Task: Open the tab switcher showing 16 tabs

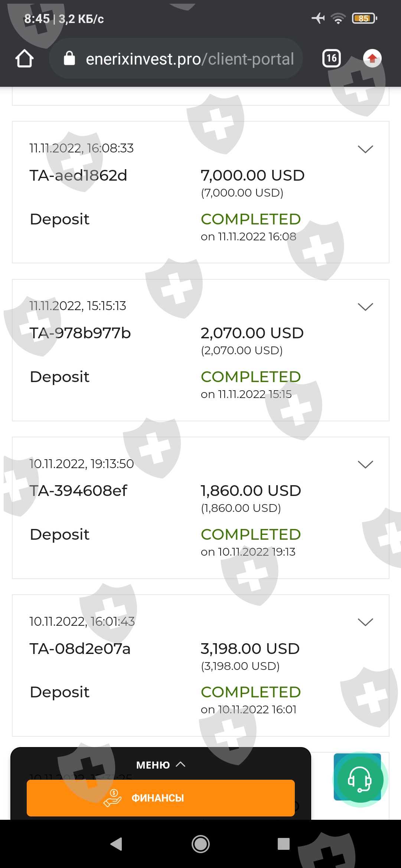Action: click(331, 58)
